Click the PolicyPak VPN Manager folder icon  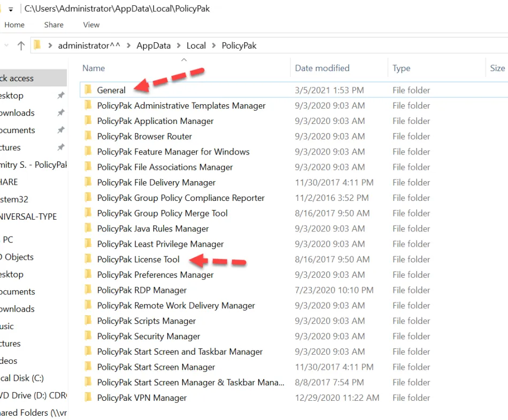tap(88, 398)
